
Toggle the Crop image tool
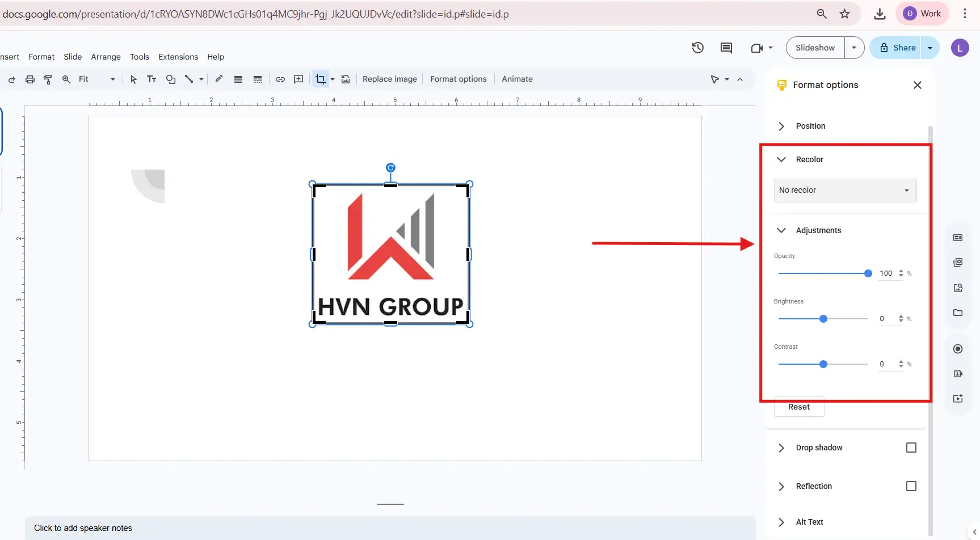[x=321, y=79]
